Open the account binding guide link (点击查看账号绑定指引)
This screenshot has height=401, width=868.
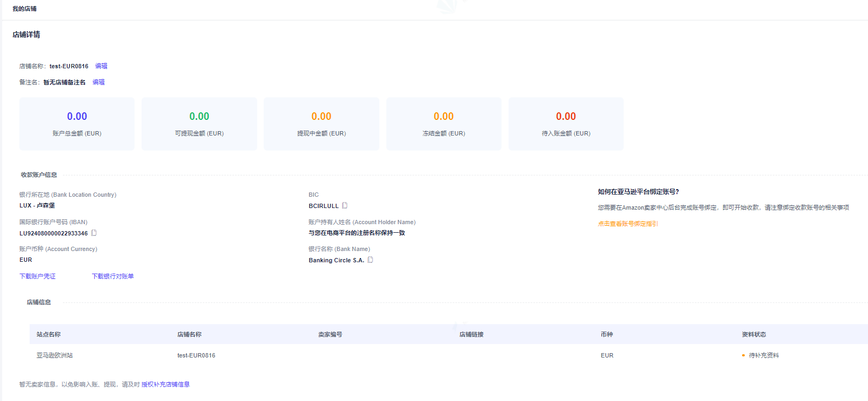pyautogui.click(x=627, y=224)
